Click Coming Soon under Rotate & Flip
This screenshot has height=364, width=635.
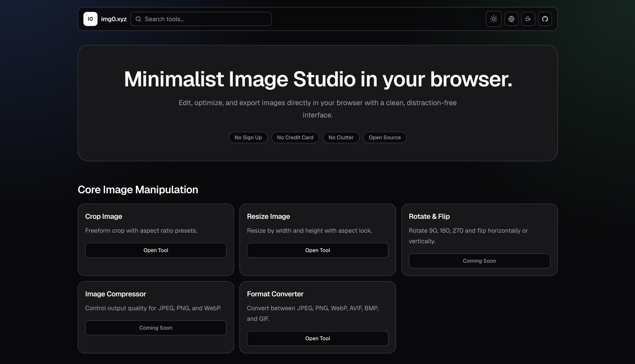479,261
